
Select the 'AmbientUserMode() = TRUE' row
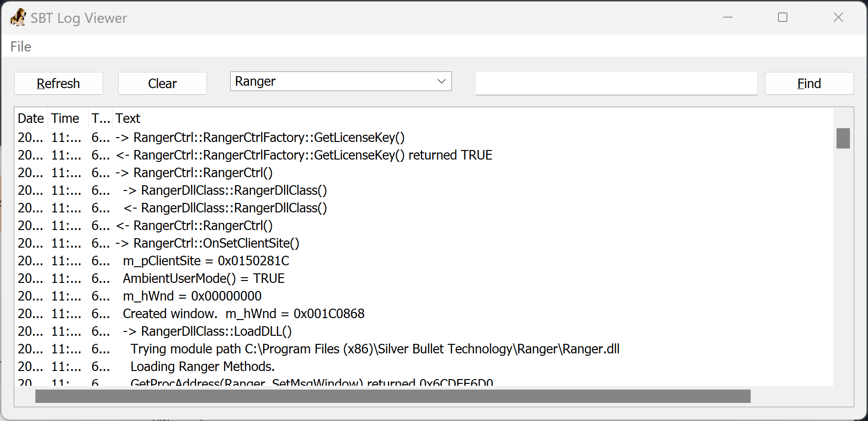click(x=424, y=278)
